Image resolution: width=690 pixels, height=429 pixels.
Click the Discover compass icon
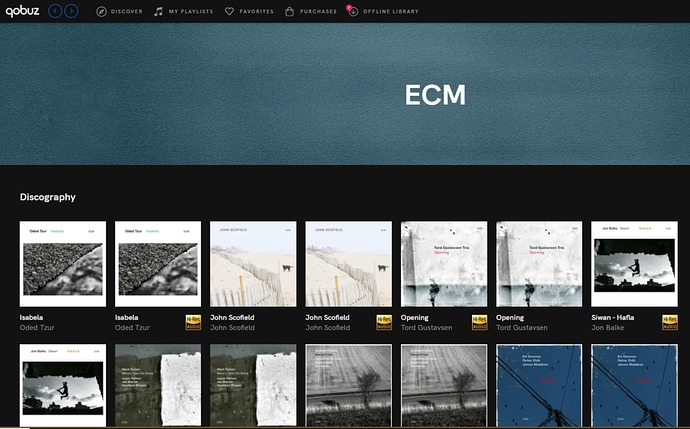point(101,11)
